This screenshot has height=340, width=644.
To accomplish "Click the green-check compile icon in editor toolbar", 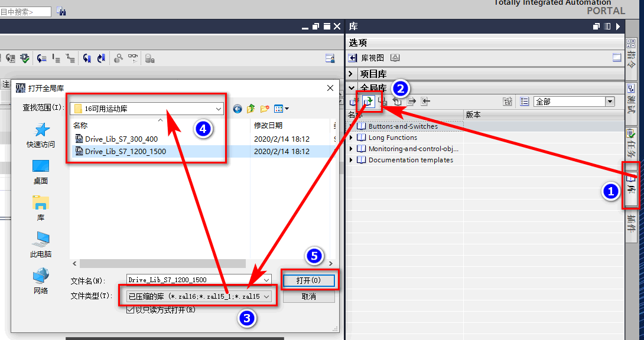I will [x=25, y=58].
